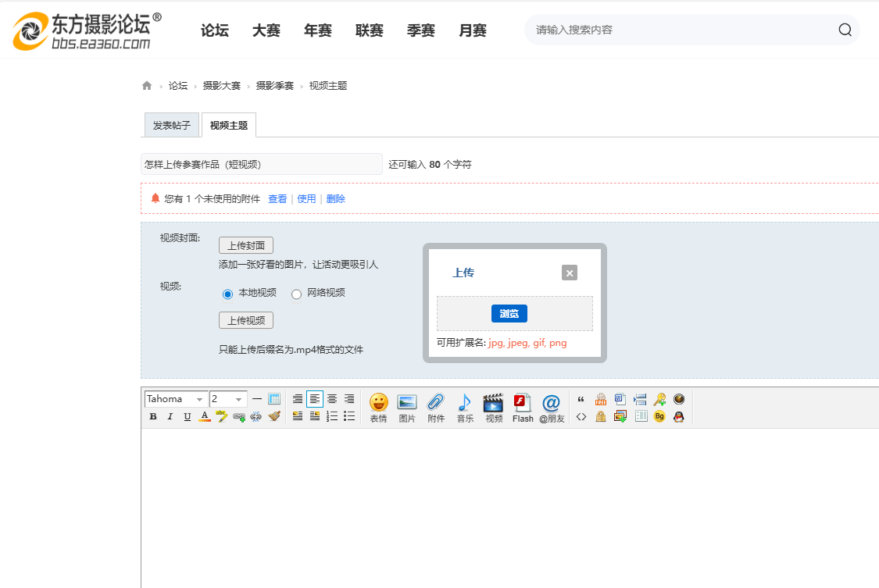This screenshot has height=588, width=879.
Task: Open the 月赛 nav menu
Action: pos(473,30)
